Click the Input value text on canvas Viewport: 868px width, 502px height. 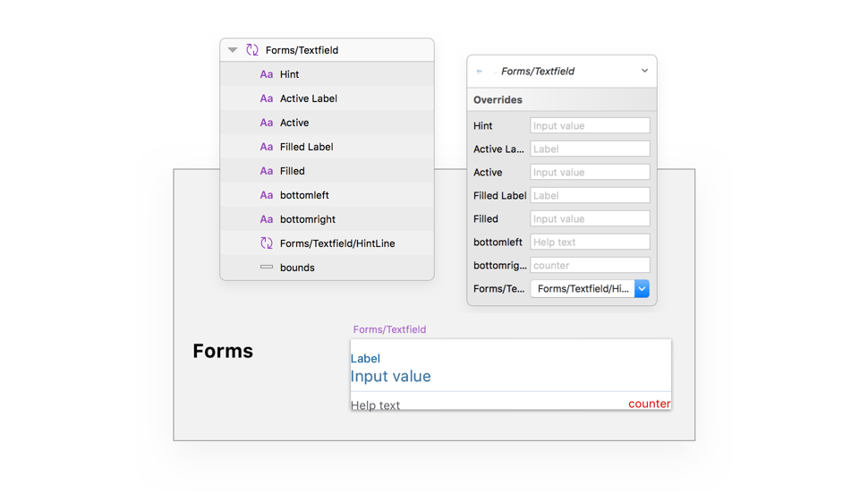tap(391, 377)
